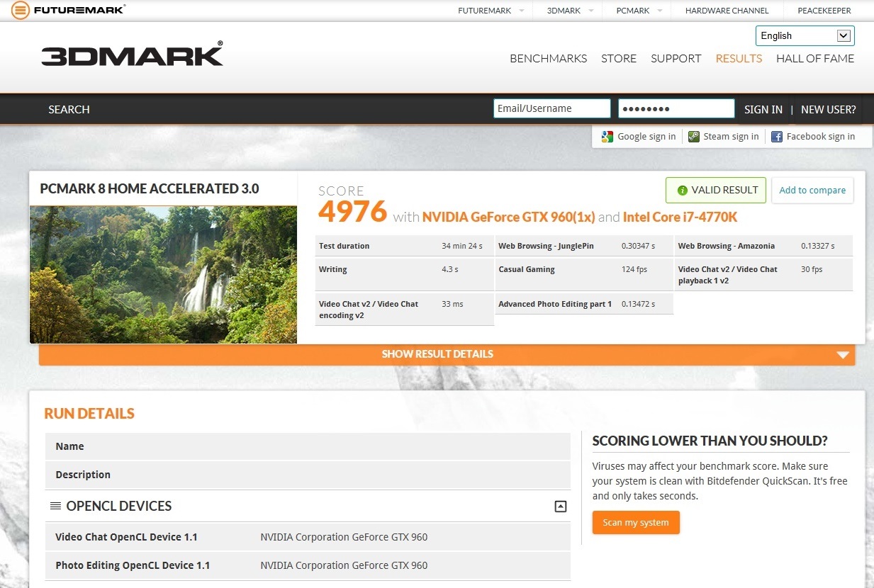Click the Facebook sign in icon

777,137
